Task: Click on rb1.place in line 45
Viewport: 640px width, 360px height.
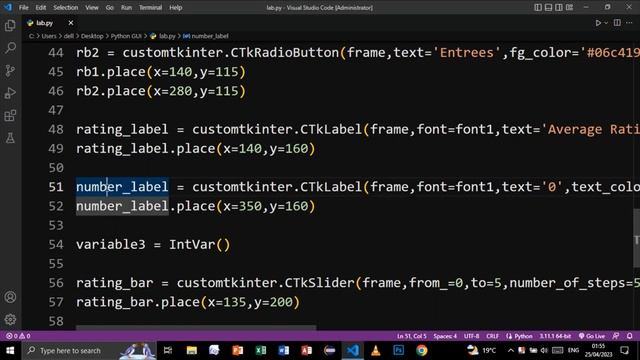Action: coord(111,72)
